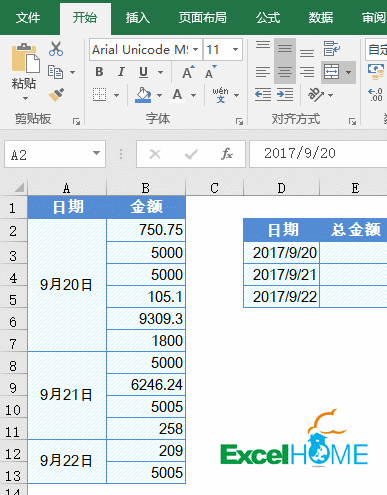Open the 文件 tab
Screen dimensions: 387x495
pyautogui.click(x=28, y=18)
